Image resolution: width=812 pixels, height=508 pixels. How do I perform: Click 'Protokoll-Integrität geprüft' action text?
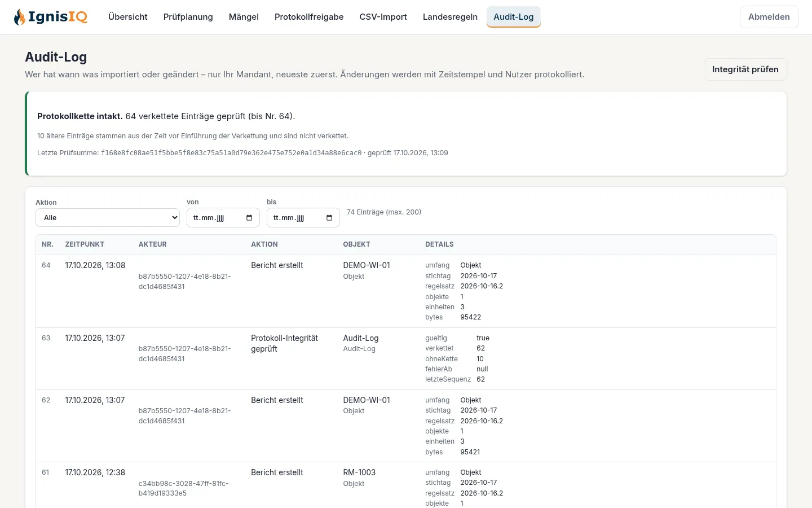pyautogui.click(x=285, y=343)
